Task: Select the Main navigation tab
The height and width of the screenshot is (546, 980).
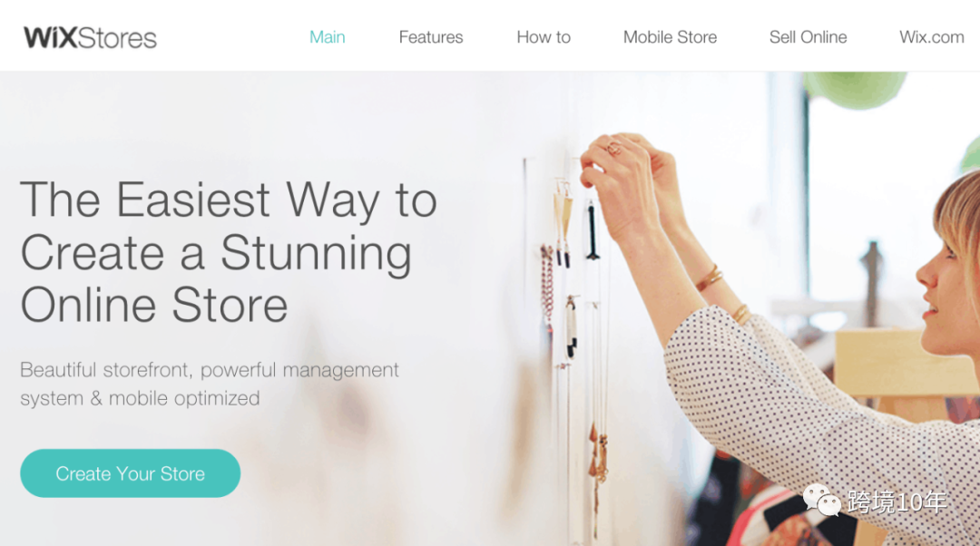Action: pyautogui.click(x=327, y=37)
